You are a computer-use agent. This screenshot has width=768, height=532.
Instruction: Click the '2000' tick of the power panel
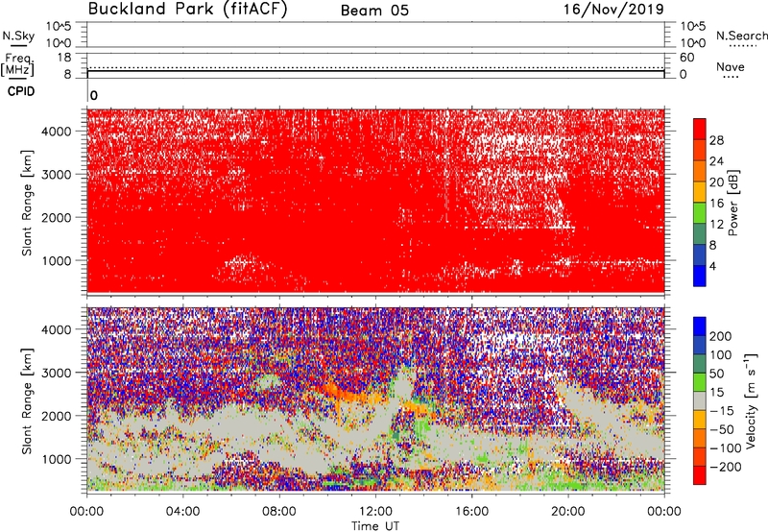(57, 217)
